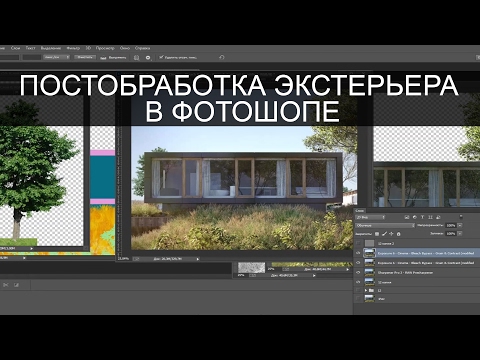Click the straighten level icon in options bar
Image resolution: width=480 pixels, height=360 pixels.
[103, 58]
